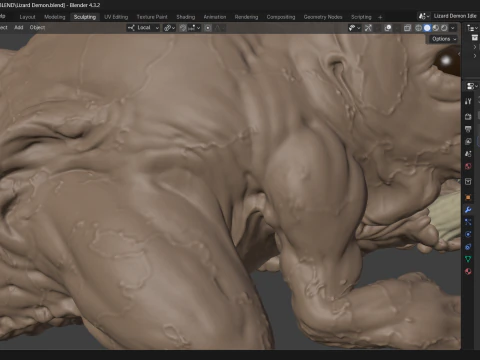The height and width of the screenshot is (360, 480).
Task: Switch to the Texture Paint workspace tab
Action: (152, 17)
